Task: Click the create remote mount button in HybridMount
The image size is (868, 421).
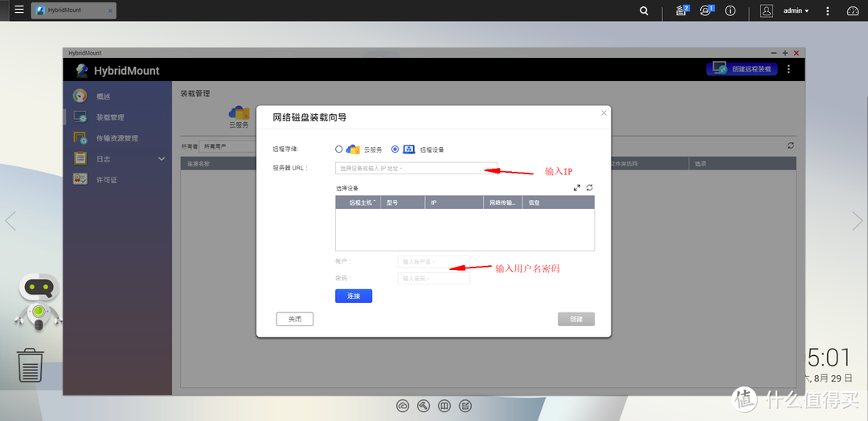Action: point(742,69)
